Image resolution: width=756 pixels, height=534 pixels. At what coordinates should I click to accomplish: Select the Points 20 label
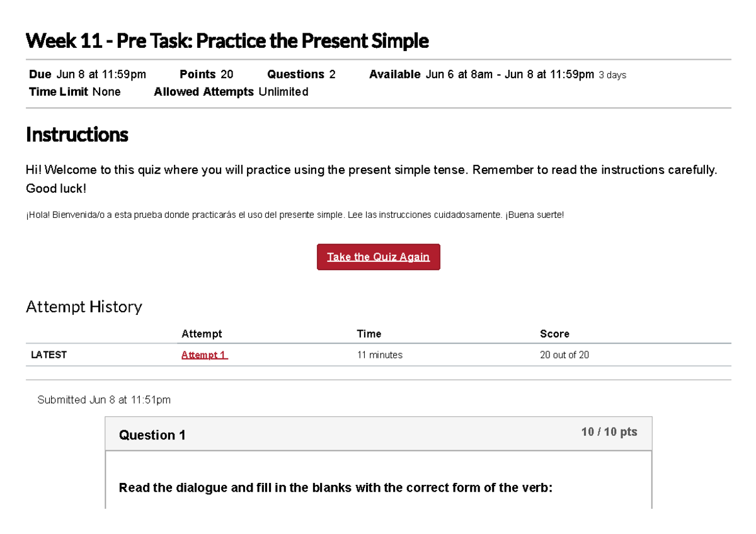[x=206, y=74]
